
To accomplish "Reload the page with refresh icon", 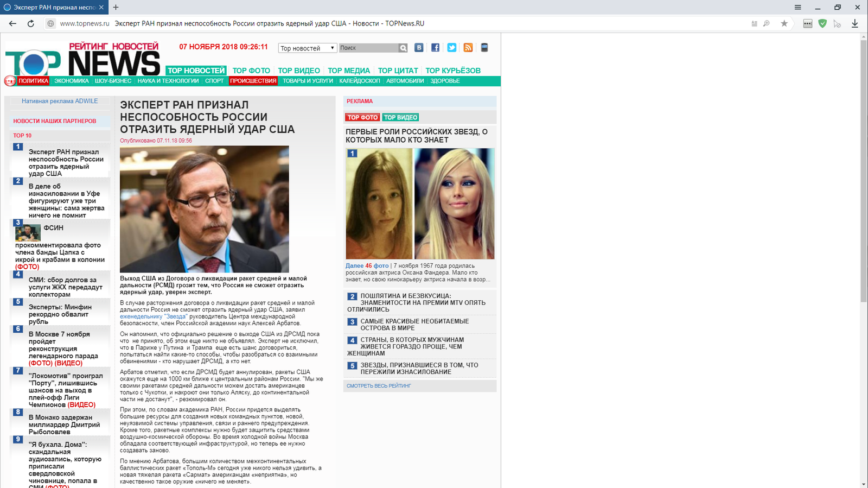I will [x=31, y=23].
